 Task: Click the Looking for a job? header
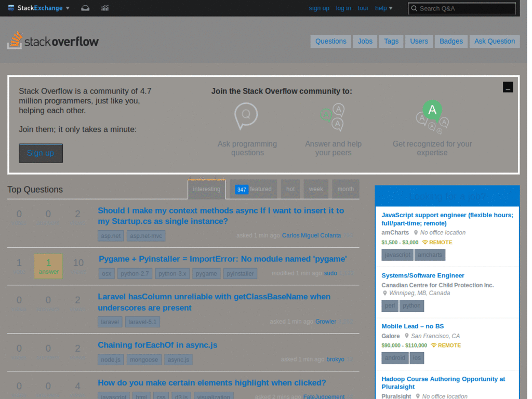point(447,196)
